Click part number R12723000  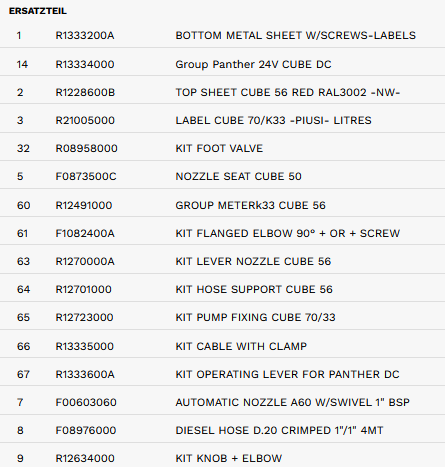click(84, 317)
